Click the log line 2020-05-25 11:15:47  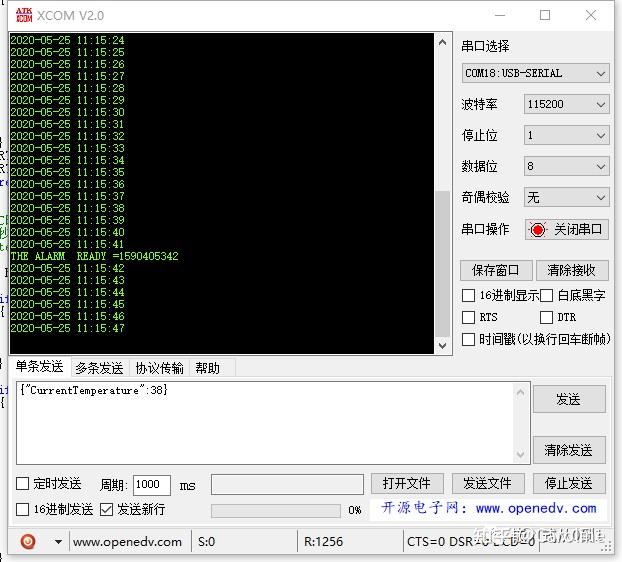tap(67, 328)
